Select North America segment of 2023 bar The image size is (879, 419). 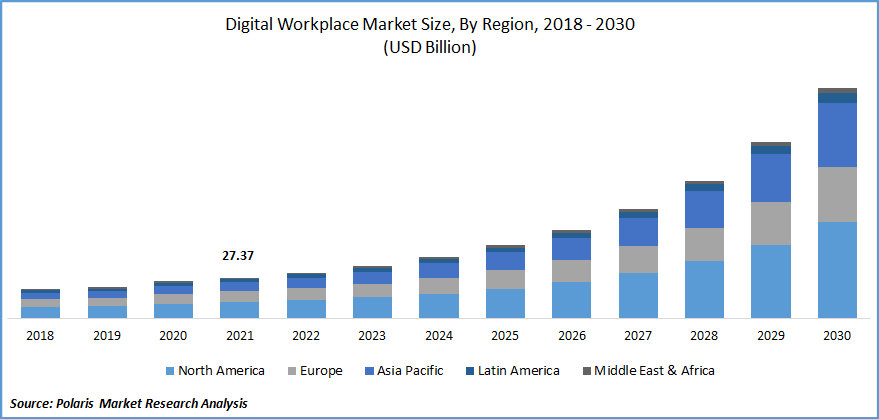click(x=372, y=307)
